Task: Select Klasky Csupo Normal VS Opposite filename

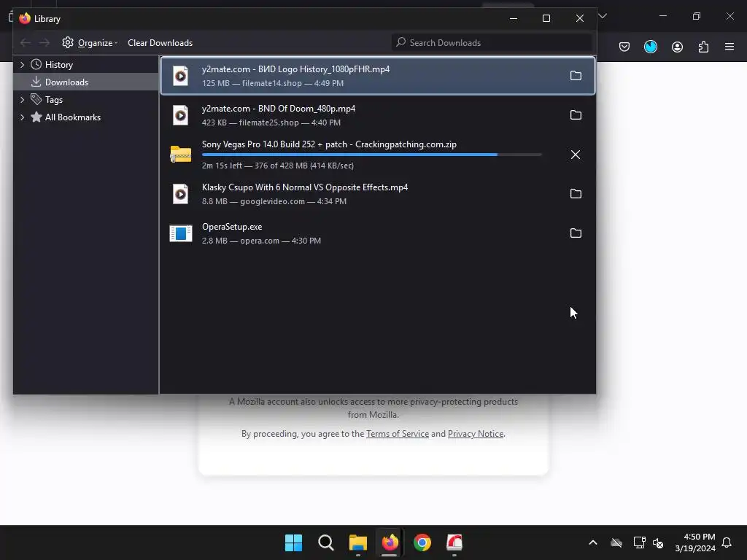Action: coord(305,187)
